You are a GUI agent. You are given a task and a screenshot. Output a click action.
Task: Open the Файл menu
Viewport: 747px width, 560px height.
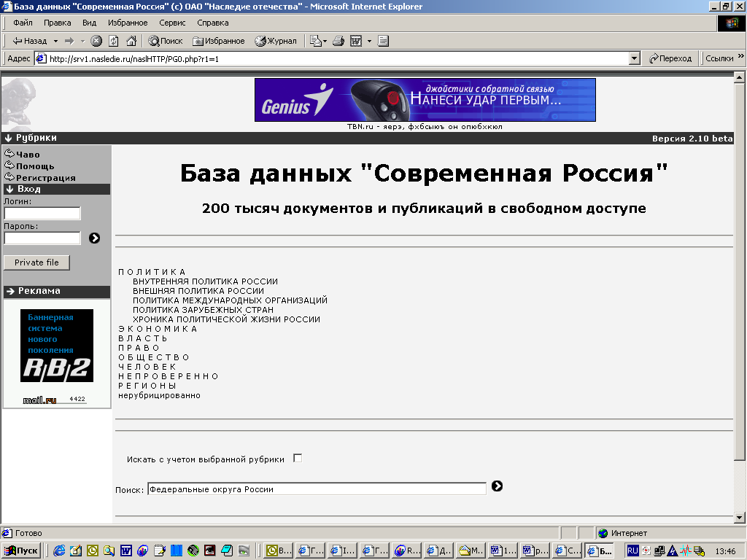click(x=23, y=23)
